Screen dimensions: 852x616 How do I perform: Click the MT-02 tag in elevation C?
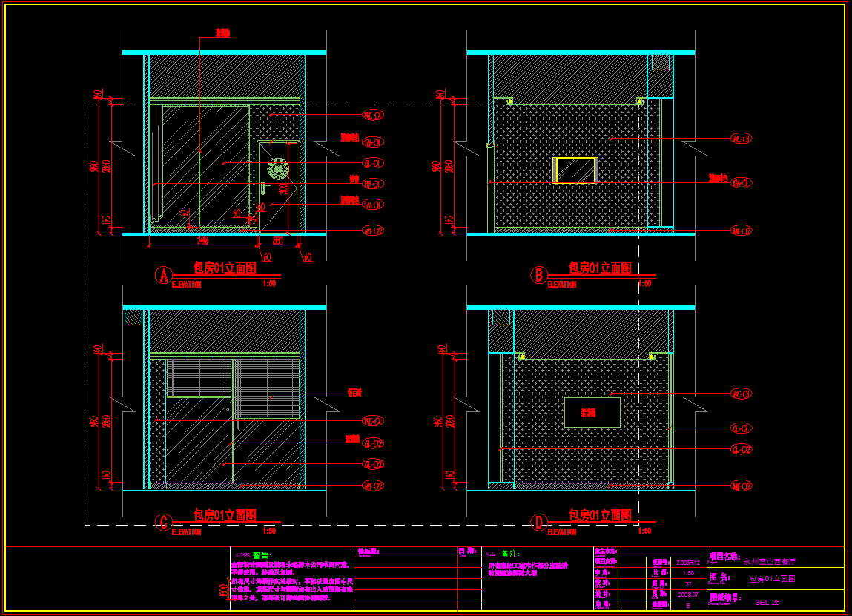pyautogui.click(x=373, y=486)
